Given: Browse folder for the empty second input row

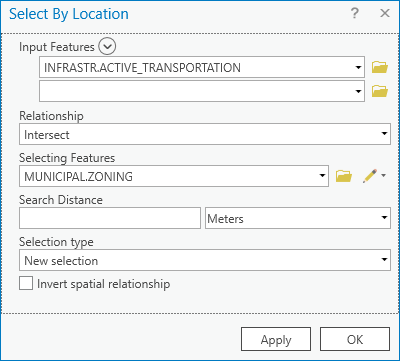Looking at the screenshot, I should pos(380,91).
